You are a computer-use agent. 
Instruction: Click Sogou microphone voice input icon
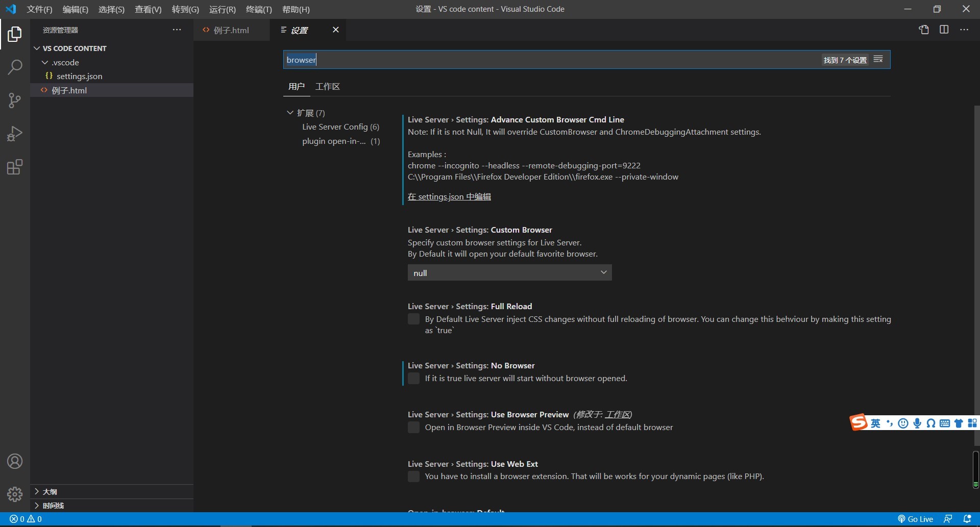pos(917,423)
